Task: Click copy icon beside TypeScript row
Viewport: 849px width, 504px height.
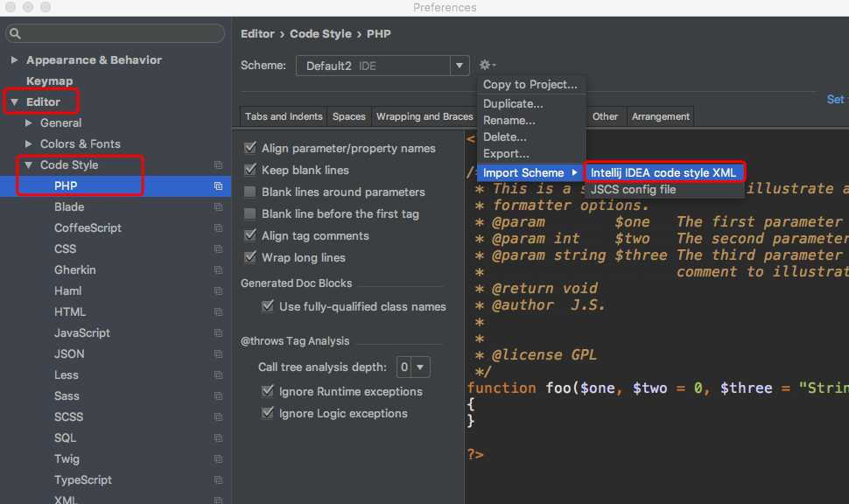Action: 218,479
